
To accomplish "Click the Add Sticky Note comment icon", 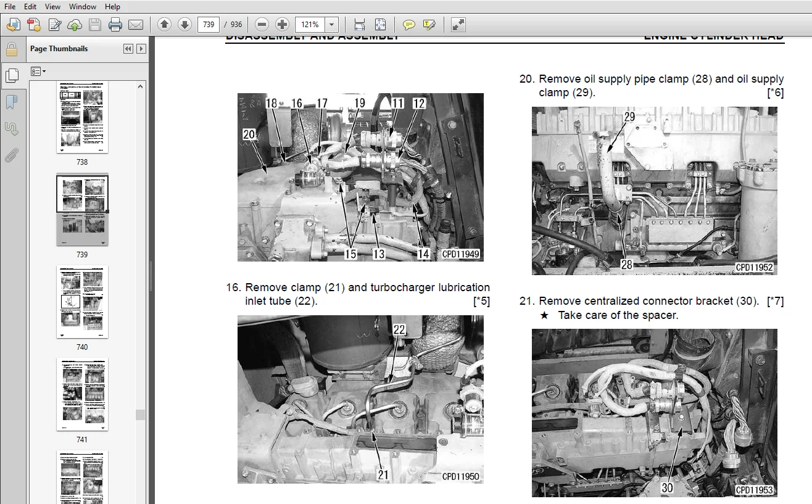I will 408,25.
